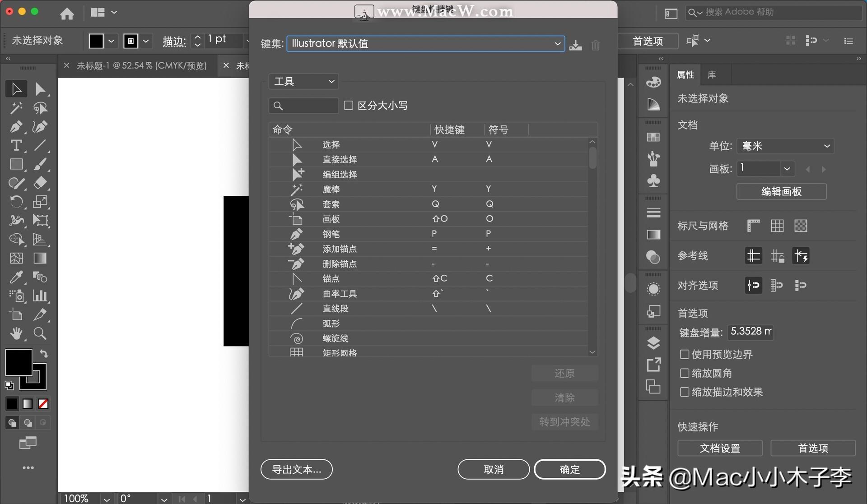Select the Curvature tool in the toolbar
Image resolution: width=867 pixels, height=504 pixels.
[x=40, y=127]
